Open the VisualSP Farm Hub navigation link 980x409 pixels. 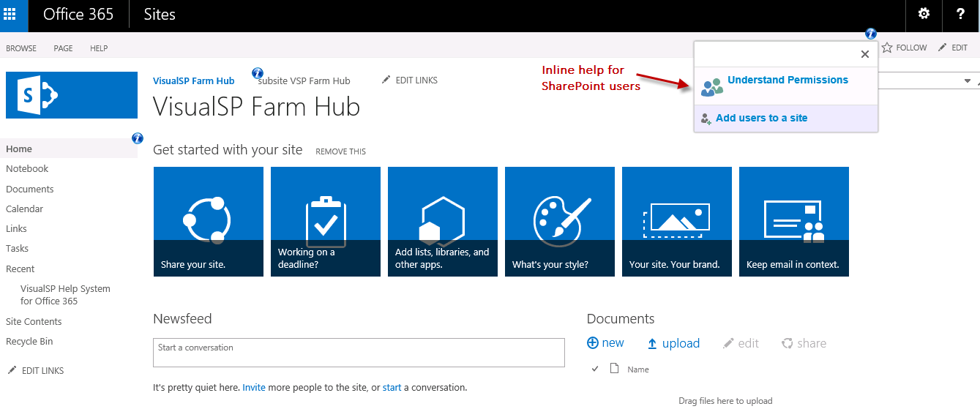[194, 80]
